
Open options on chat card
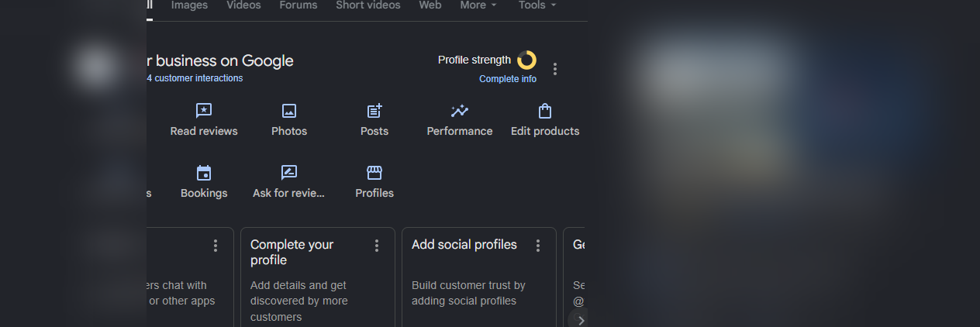pos(216,246)
